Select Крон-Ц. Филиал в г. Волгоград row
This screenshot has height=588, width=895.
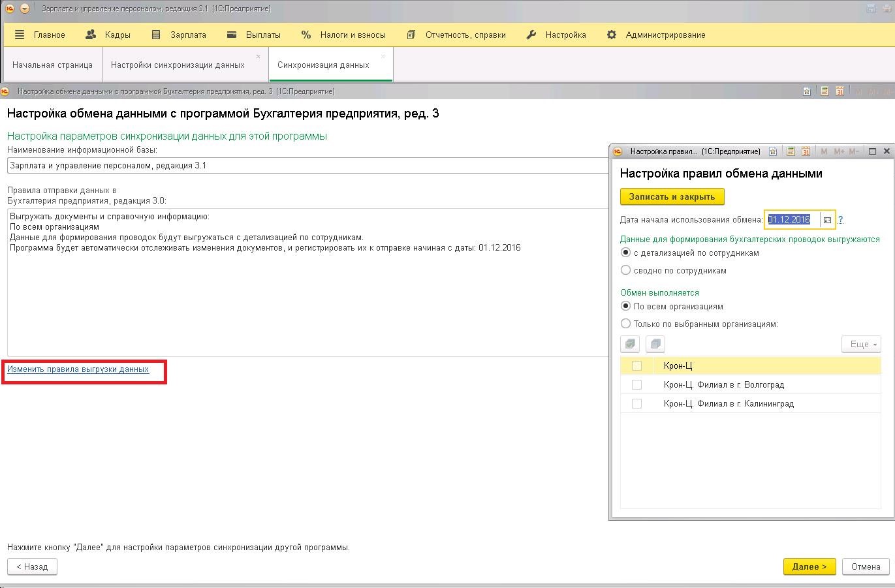coord(751,385)
